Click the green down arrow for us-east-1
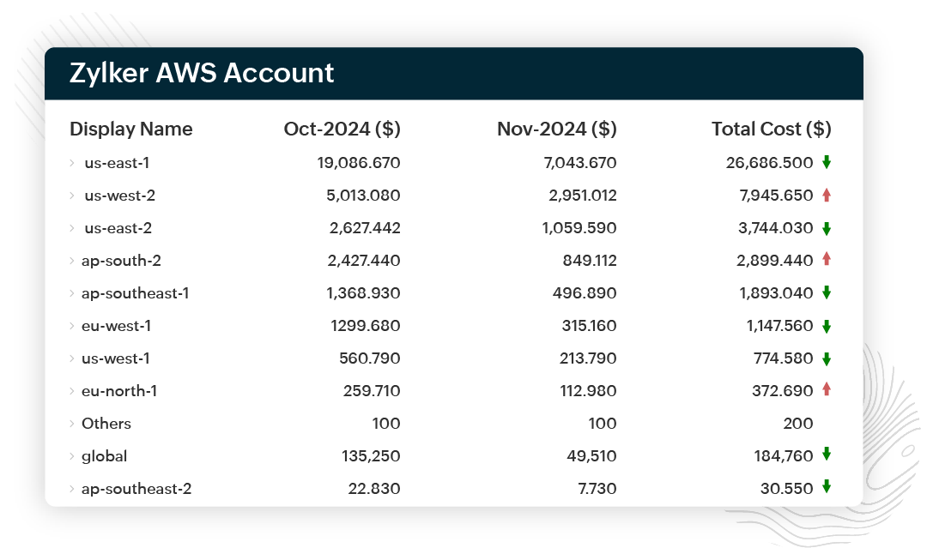The width and height of the screenshot is (927, 560). [827, 162]
